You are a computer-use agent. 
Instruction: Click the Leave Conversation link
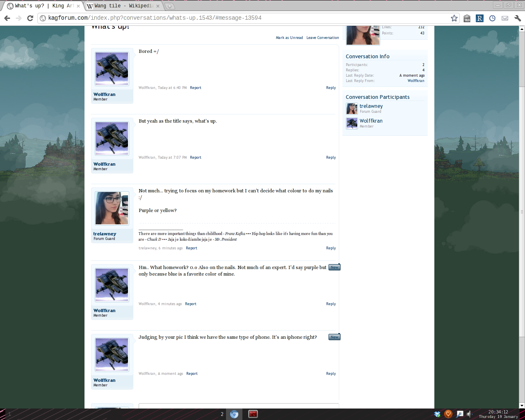pos(322,38)
